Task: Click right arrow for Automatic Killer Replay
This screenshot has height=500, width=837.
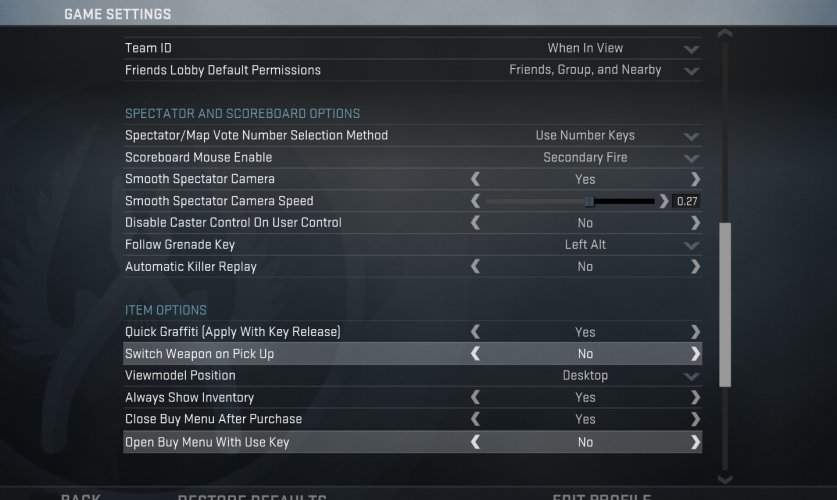Action: pos(695,267)
